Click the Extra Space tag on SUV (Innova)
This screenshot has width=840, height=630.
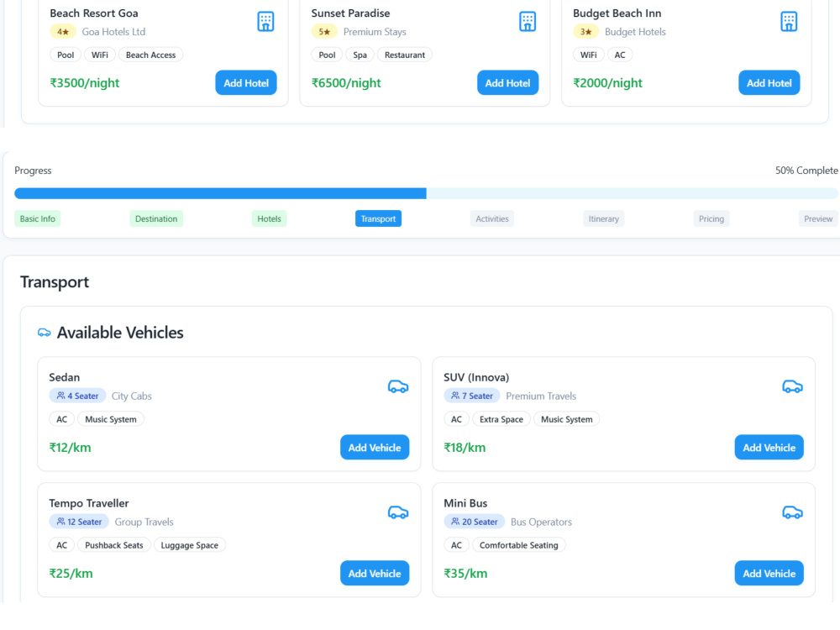(501, 419)
